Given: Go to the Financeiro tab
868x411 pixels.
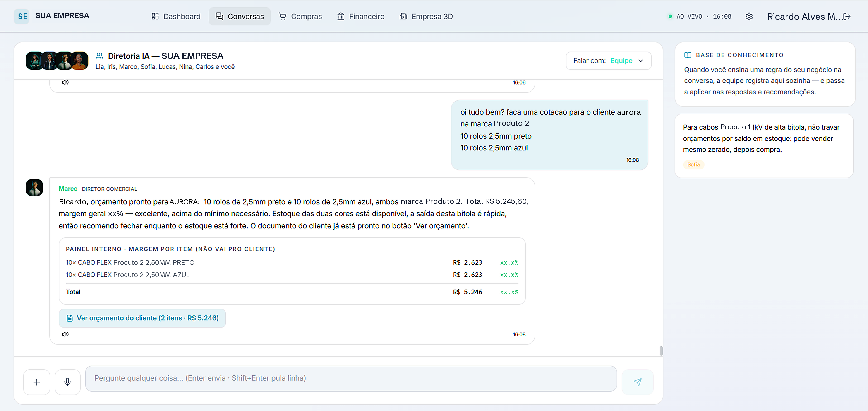Looking at the screenshot, I should tap(361, 16).
